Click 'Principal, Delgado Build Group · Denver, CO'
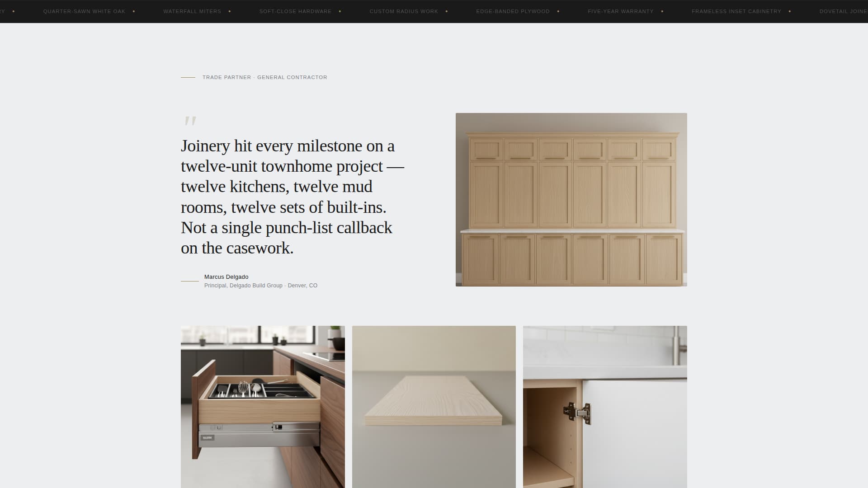This screenshot has height=488, width=868. tap(261, 286)
